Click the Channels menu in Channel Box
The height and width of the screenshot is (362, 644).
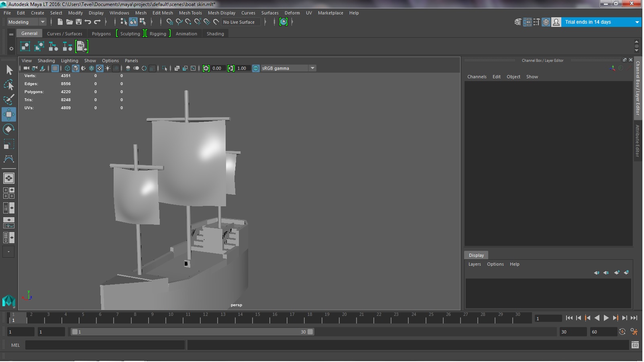click(477, 77)
